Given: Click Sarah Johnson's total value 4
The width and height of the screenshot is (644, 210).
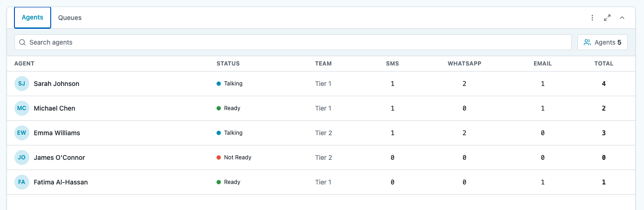Looking at the screenshot, I should [x=604, y=84].
